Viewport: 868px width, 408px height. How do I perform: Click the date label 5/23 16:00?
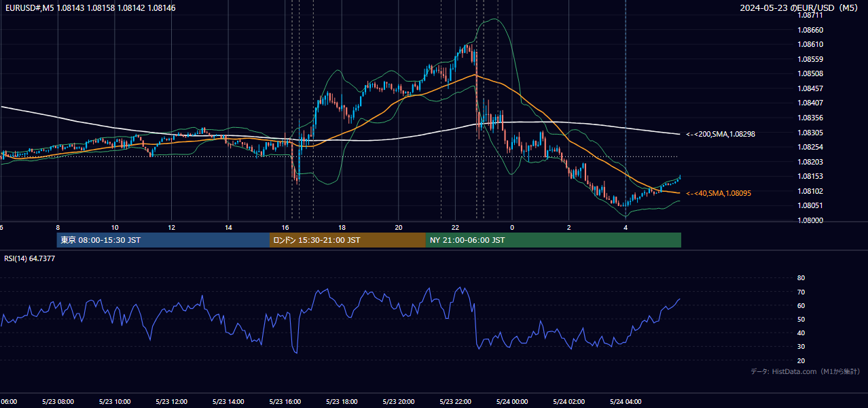click(285, 401)
